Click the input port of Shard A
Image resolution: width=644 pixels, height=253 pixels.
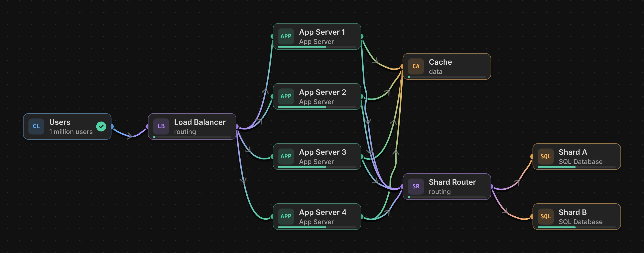click(x=532, y=156)
